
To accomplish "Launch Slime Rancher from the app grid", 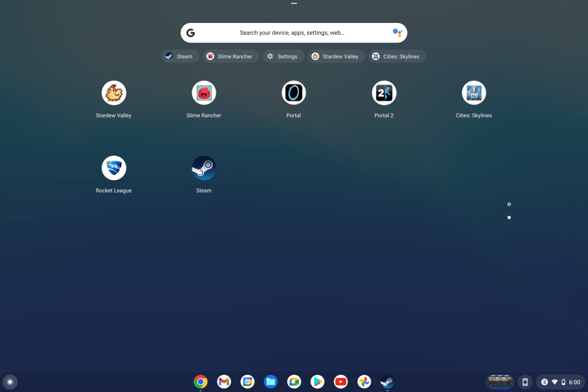I will pos(203,93).
